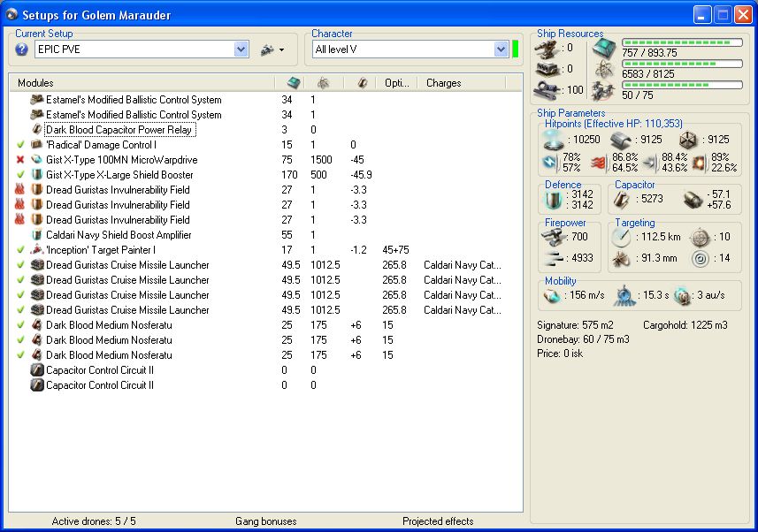Click the capacitor column header icon
Screen dimensions: 758x532
point(362,82)
